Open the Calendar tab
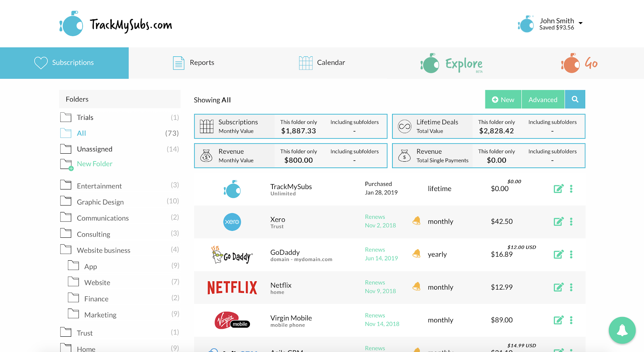 coord(322,63)
